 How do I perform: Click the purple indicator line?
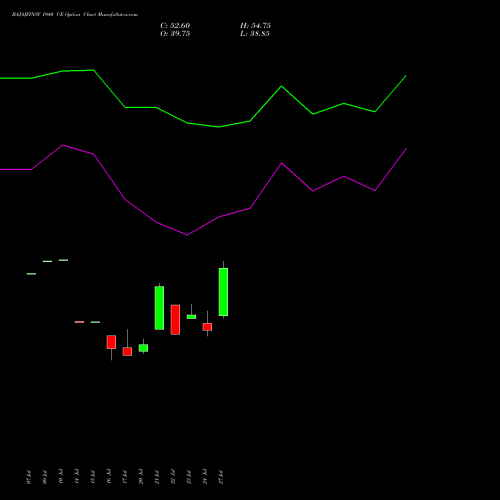click(203, 226)
